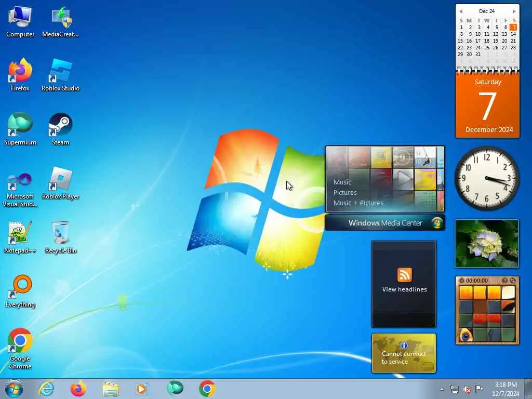The height and width of the screenshot is (399, 532).
Task: Launch Internet Explorer from the taskbar
Action: click(x=46, y=389)
